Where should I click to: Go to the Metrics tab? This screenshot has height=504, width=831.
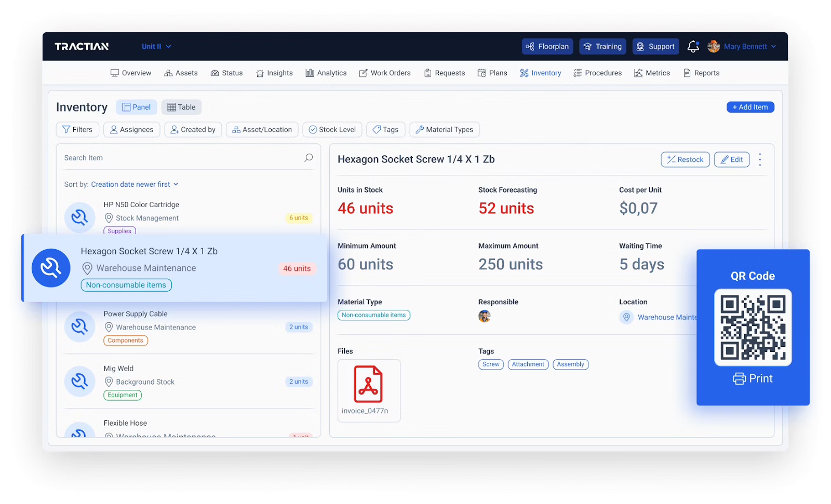(x=652, y=73)
